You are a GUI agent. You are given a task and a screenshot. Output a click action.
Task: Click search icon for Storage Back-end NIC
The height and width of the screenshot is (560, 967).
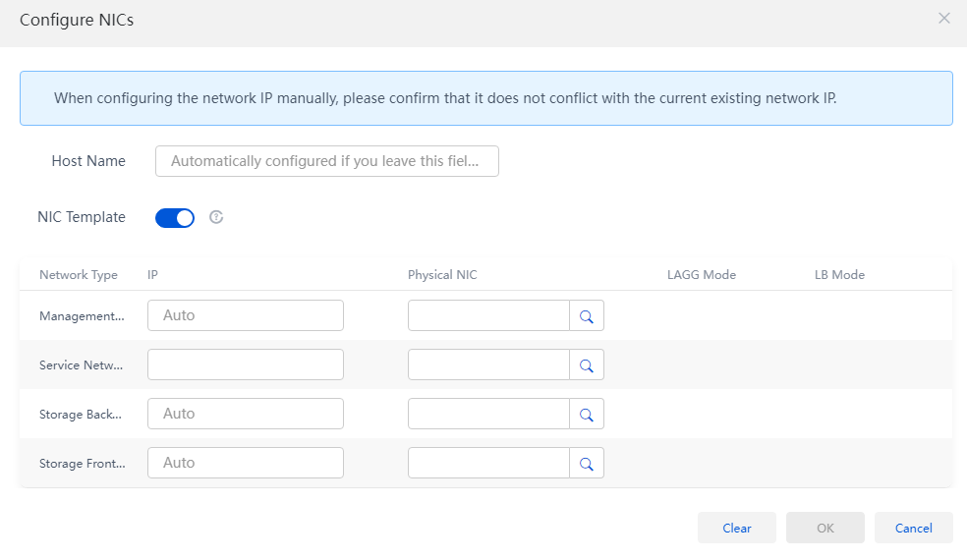tap(587, 414)
